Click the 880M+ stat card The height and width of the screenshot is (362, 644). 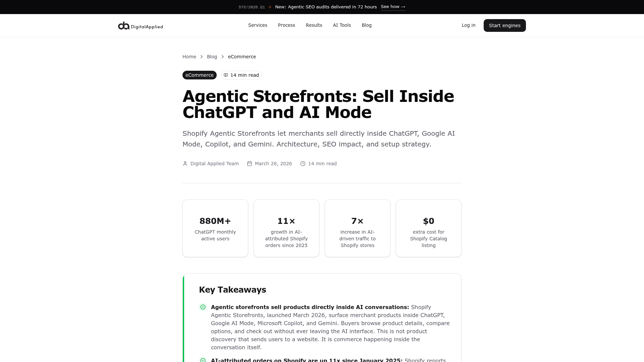[215, 228]
